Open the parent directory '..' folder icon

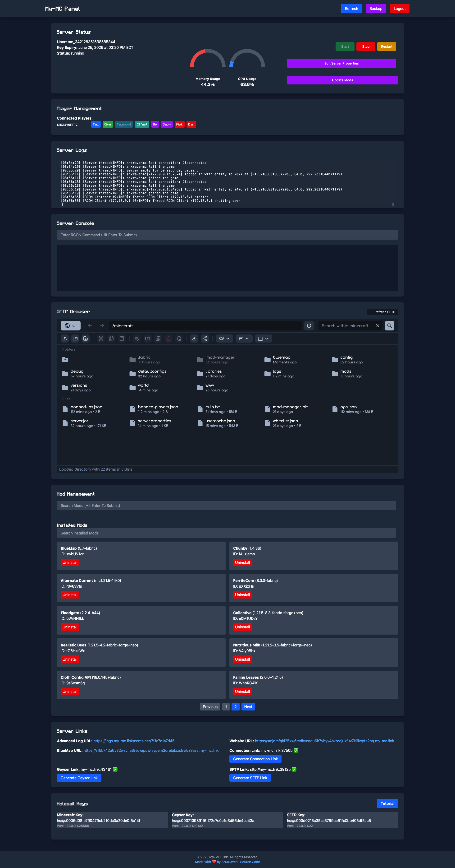coord(65,360)
